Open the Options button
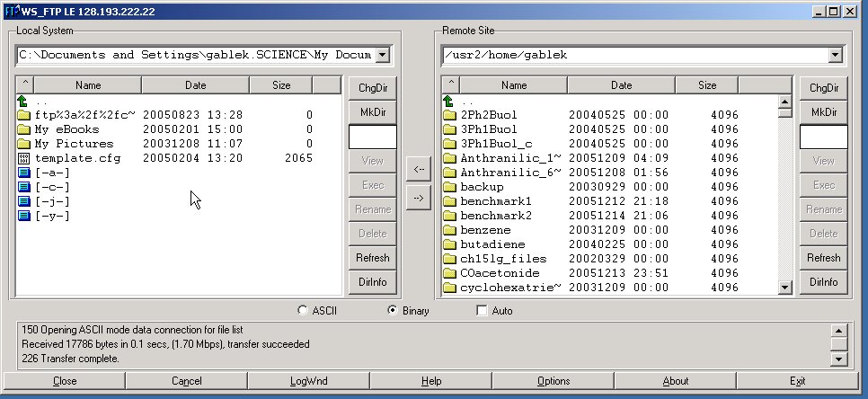This screenshot has width=868, height=399. 553,381
